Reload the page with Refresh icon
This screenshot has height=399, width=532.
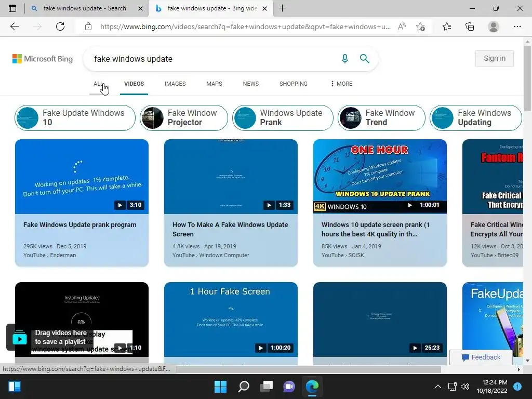point(60,26)
